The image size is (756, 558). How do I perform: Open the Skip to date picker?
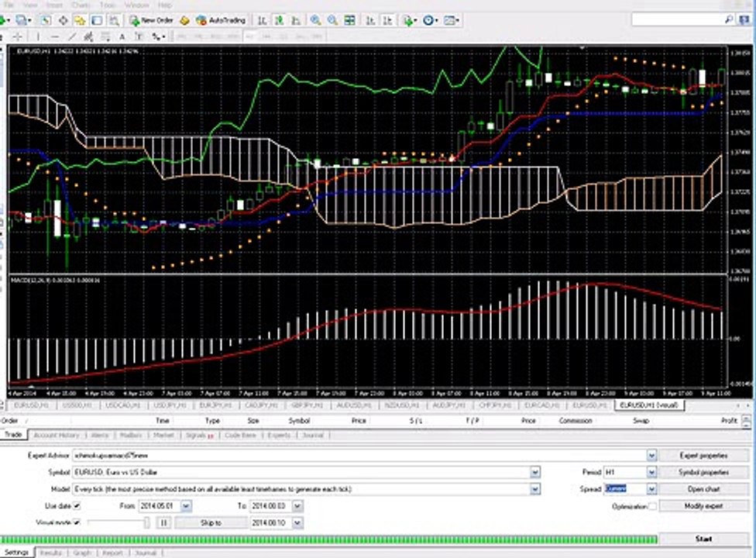[297, 523]
